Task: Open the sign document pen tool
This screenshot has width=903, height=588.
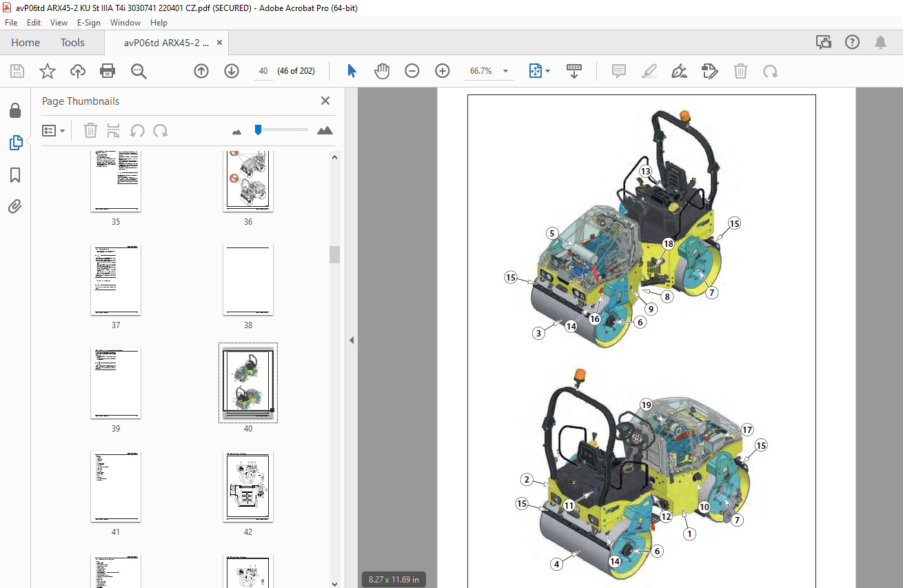Action: coord(680,71)
